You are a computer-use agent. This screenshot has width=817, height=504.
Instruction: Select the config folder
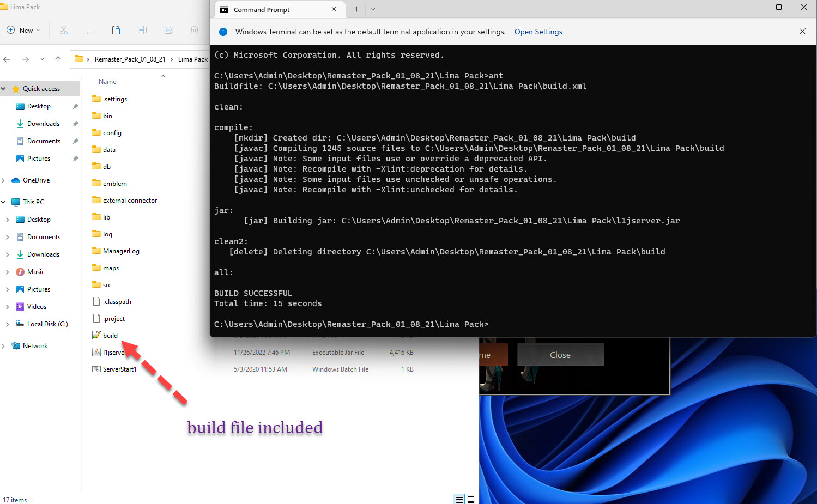112,133
